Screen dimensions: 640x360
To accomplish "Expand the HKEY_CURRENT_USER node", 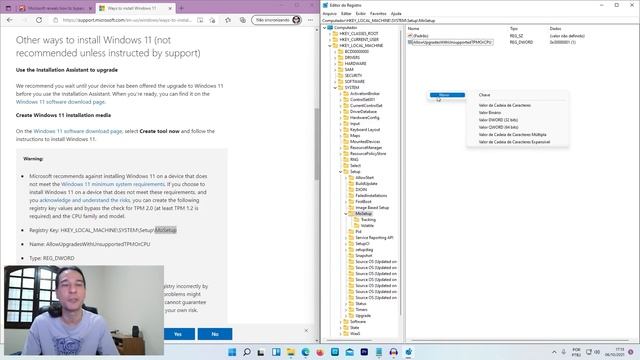I will (x=330, y=40).
